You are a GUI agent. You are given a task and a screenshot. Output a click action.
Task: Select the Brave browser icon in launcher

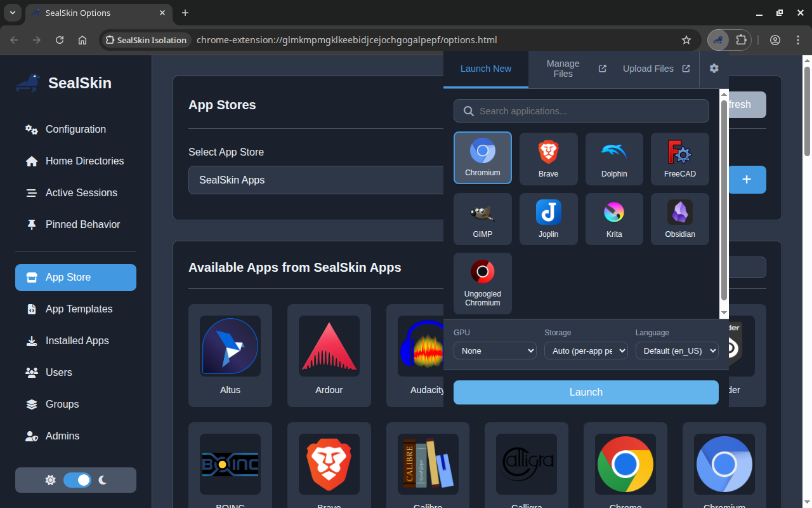click(x=548, y=158)
